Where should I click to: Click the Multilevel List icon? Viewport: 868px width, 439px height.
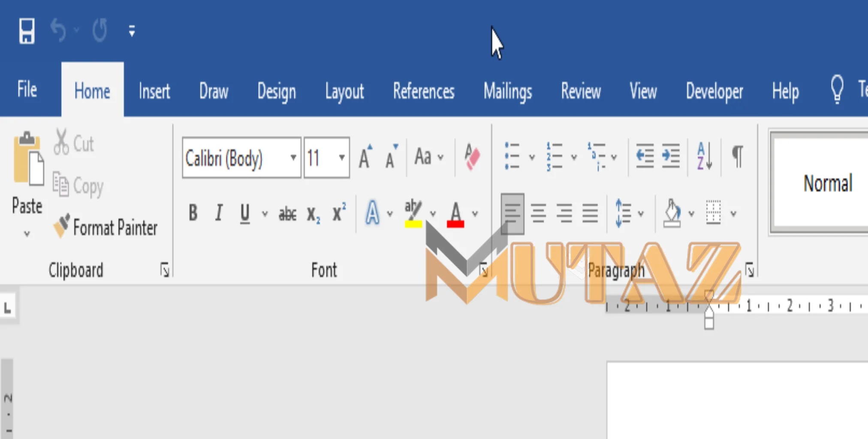click(597, 157)
